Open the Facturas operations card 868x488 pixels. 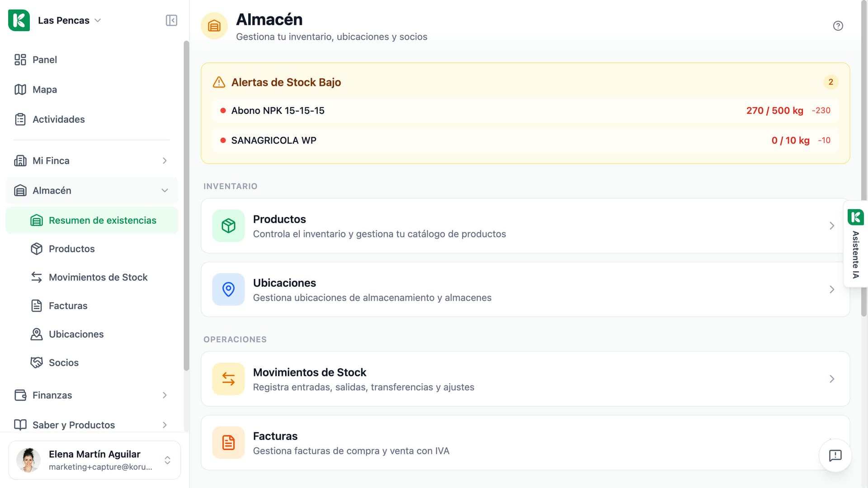525,443
